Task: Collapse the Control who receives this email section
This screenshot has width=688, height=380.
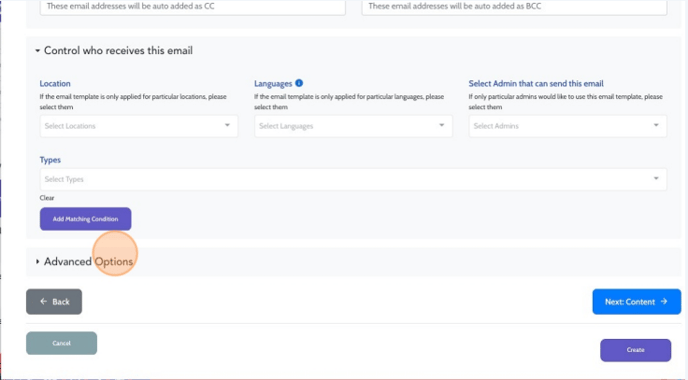Action: pos(114,50)
